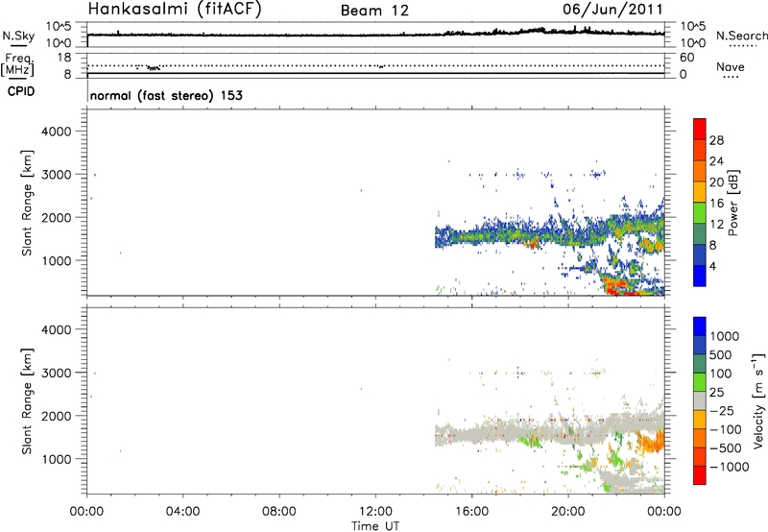The width and height of the screenshot is (768, 532).
Task: Select the 3000 tick of the power panel
Action: pos(57,175)
